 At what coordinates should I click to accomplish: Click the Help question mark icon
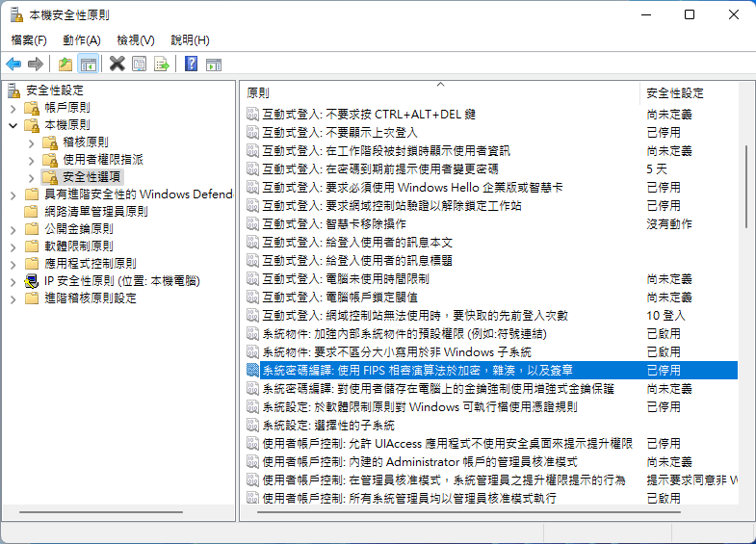[191, 64]
